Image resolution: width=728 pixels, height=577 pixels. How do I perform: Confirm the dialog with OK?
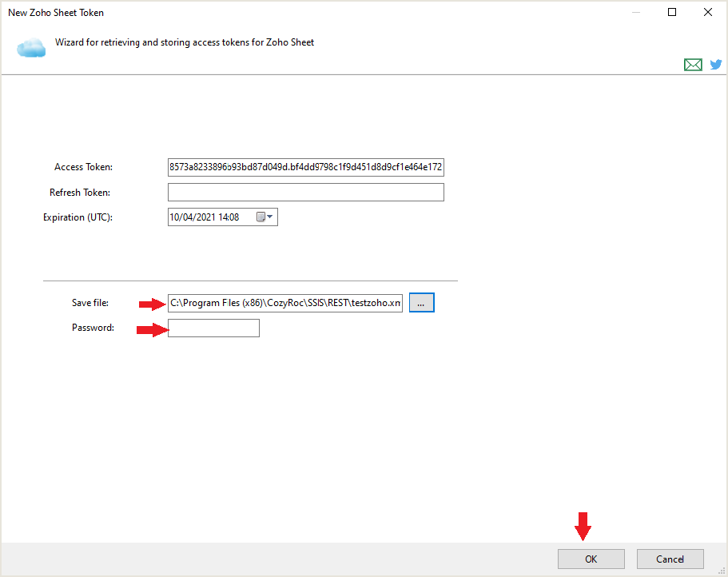pyautogui.click(x=591, y=559)
